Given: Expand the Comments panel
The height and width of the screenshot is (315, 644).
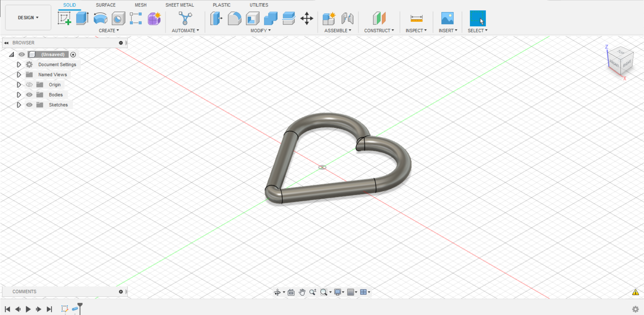Looking at the screenshot, I should click(121, 292).
